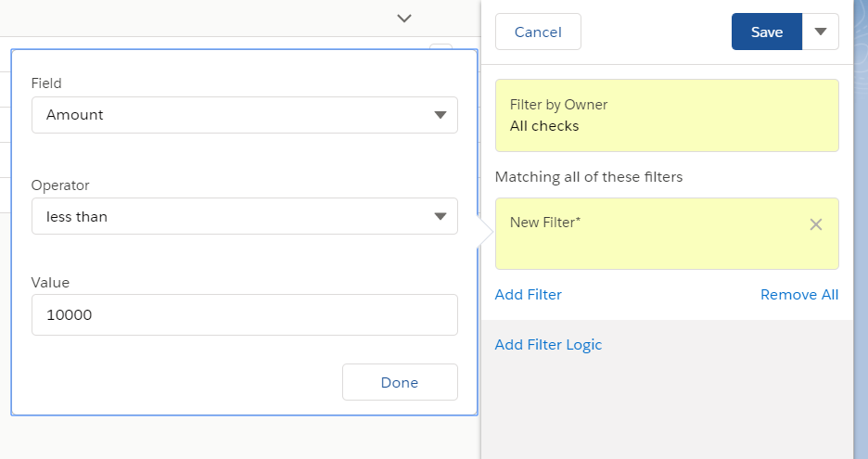Open the Filter by Owner panel
Viewport: 868px width, 459px height.
tap(667, 115)
